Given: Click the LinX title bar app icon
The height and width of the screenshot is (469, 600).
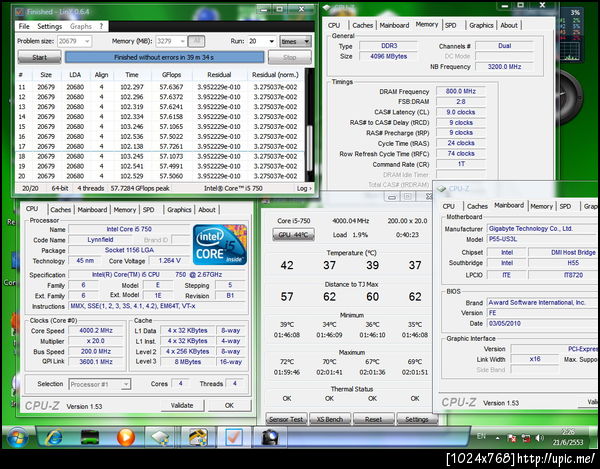Looking at the screenshot, I should [x=19, y=12].
